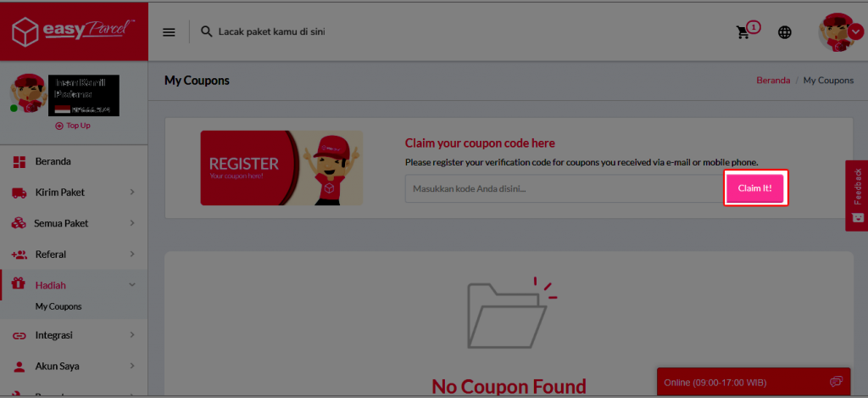Follow the Beranda breadcrumb link

coord(773,81)
